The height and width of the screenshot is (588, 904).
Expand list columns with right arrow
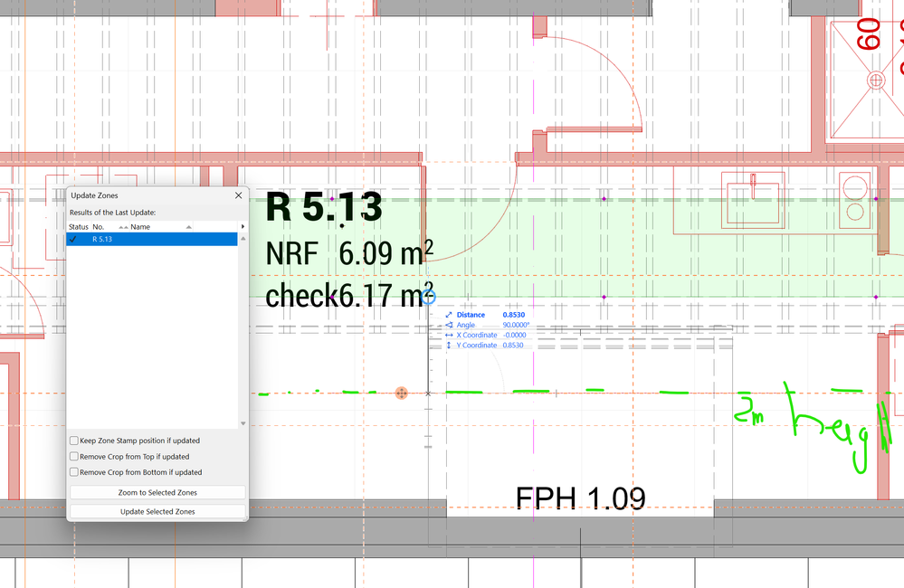(242, 227)
